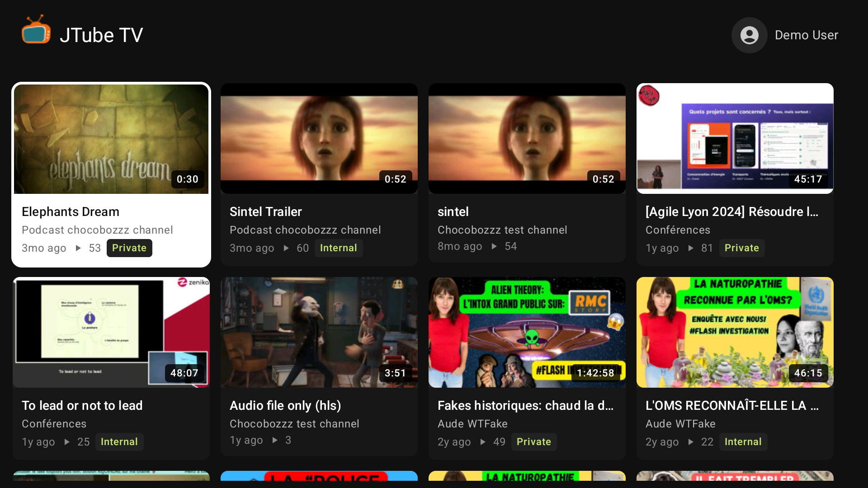Click the play-count icon beside 60 views
The width and height of the screenshot is (868, 488).
[286, 248]
